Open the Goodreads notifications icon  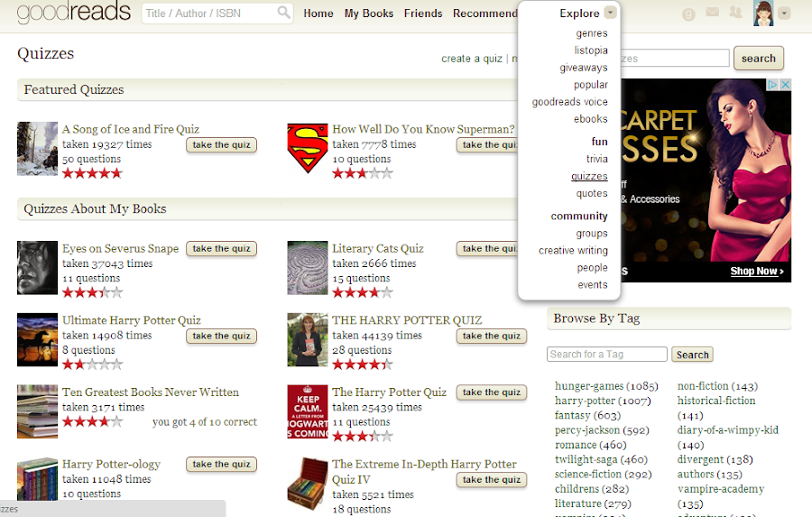(688, 14)
